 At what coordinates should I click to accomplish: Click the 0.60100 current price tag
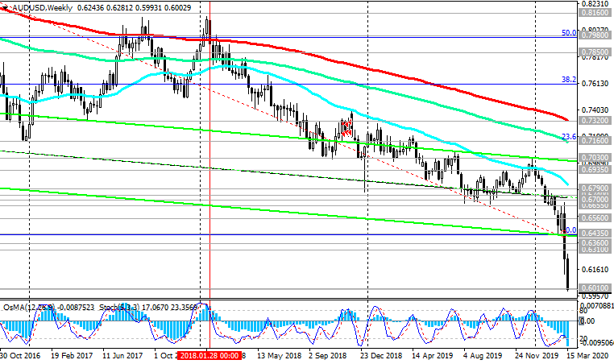(595, 288)
